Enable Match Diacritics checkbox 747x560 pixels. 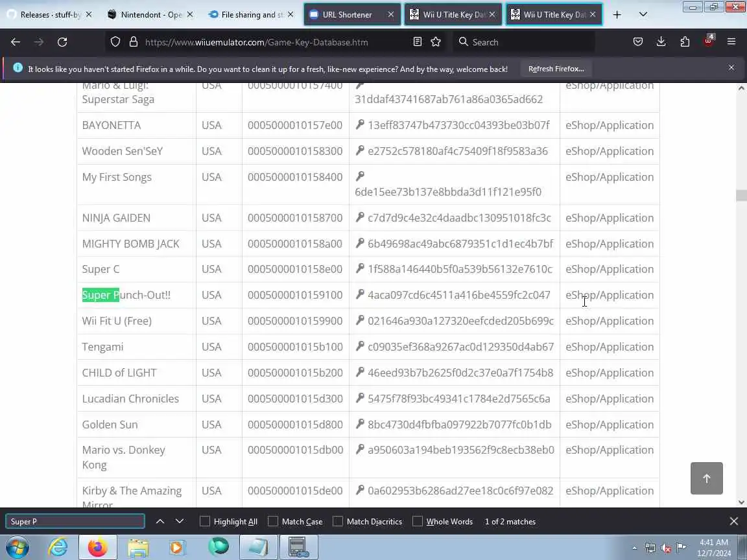pos(338,521)
